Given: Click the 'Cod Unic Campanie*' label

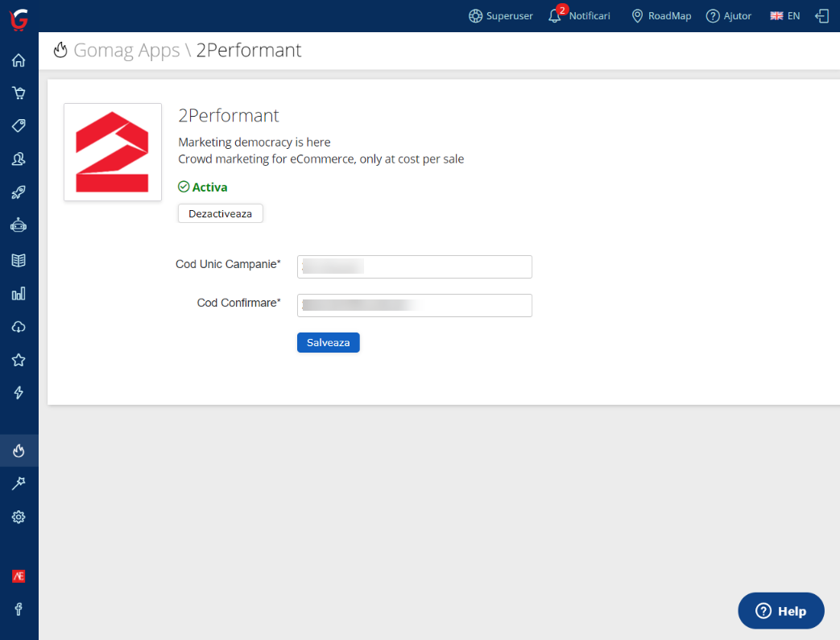Looking at the screenshot, I should coord(228,265).
